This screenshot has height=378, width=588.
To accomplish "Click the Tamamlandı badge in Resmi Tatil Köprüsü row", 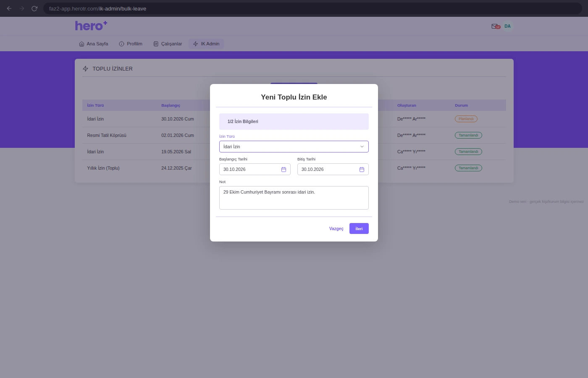I will pos(468,135).
